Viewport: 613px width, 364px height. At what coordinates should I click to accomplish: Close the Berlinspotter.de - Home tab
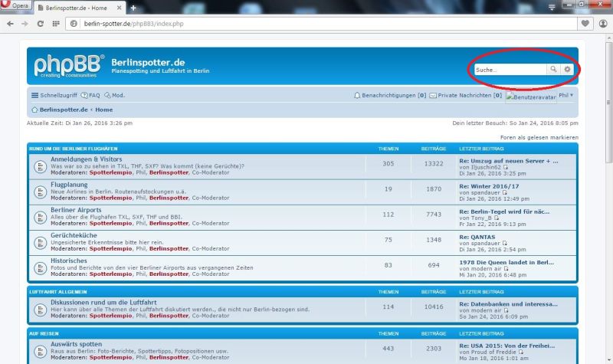click(x=120, y=8)
